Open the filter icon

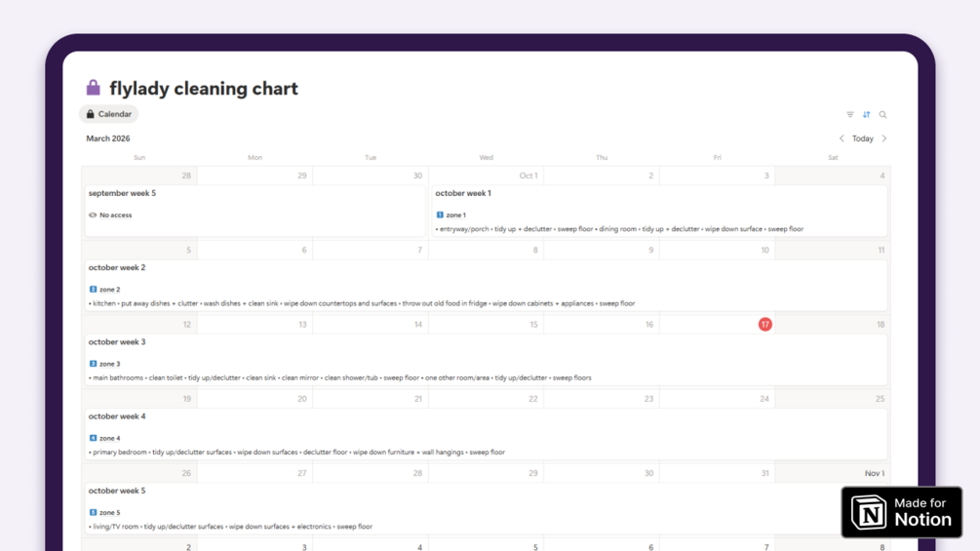point(850,114)
